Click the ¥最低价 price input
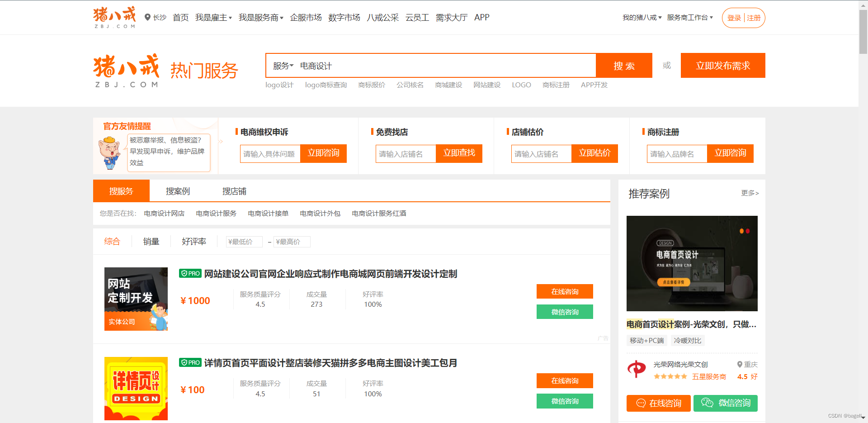The width and height of the screenshot is (868, 423). pyautogui.click(x=244, y=242)
